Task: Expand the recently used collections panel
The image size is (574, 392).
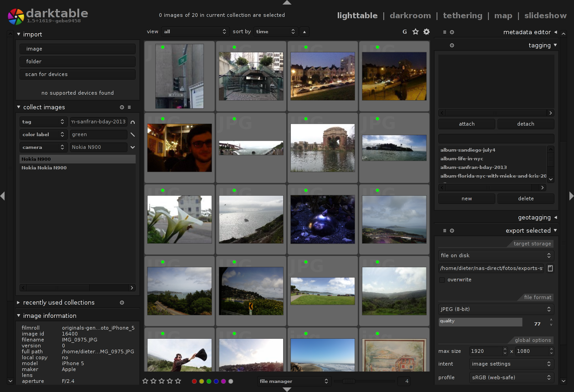Action: (59, 303)
